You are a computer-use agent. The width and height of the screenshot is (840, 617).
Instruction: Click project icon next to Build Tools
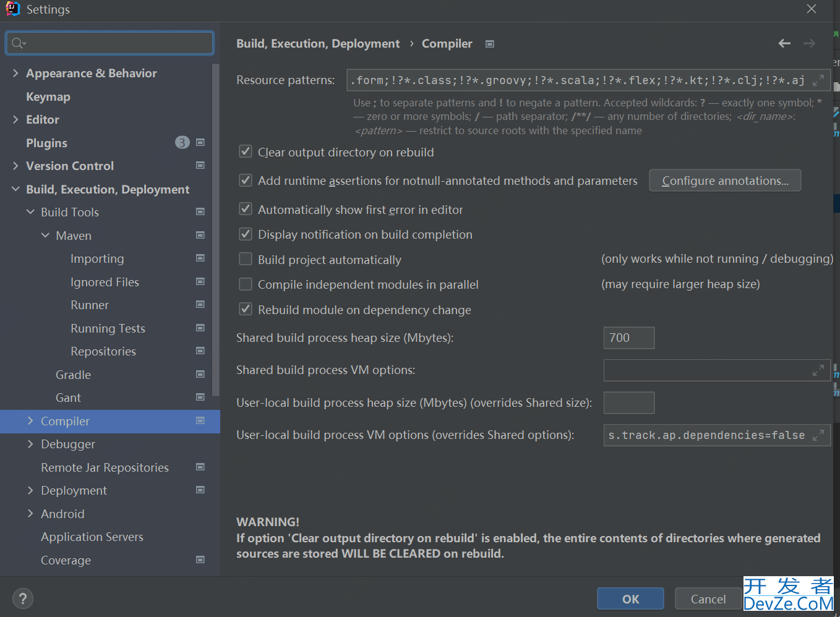(200, 212)
